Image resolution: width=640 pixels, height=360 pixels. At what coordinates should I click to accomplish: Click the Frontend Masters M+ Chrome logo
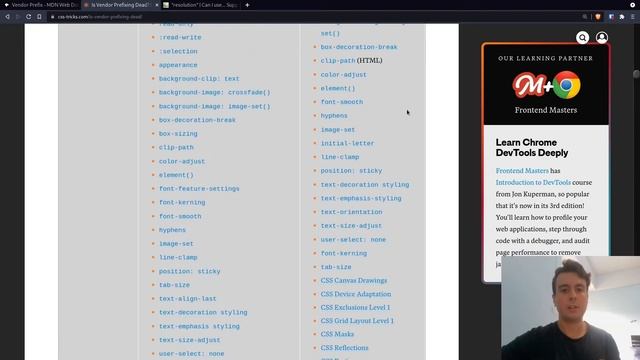[x=546, y=85]
